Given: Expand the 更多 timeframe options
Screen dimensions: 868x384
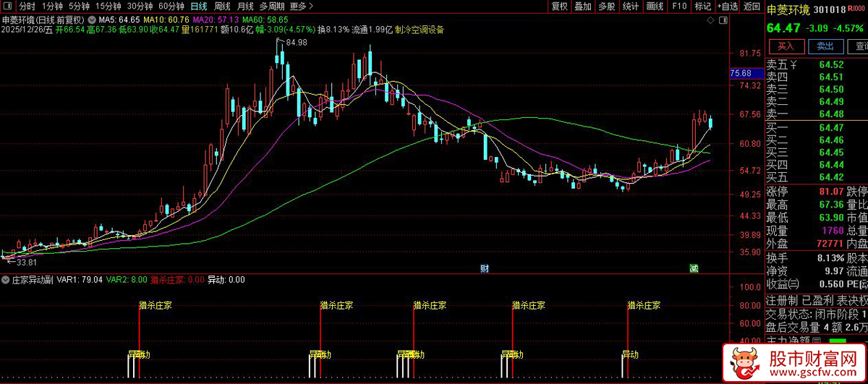Looking at the screenshot, I should point(301,6).
